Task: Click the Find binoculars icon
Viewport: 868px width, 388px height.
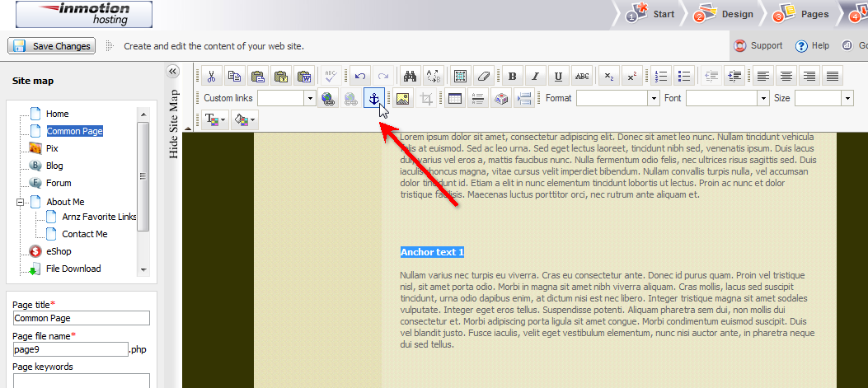Action: coord(410,77)
